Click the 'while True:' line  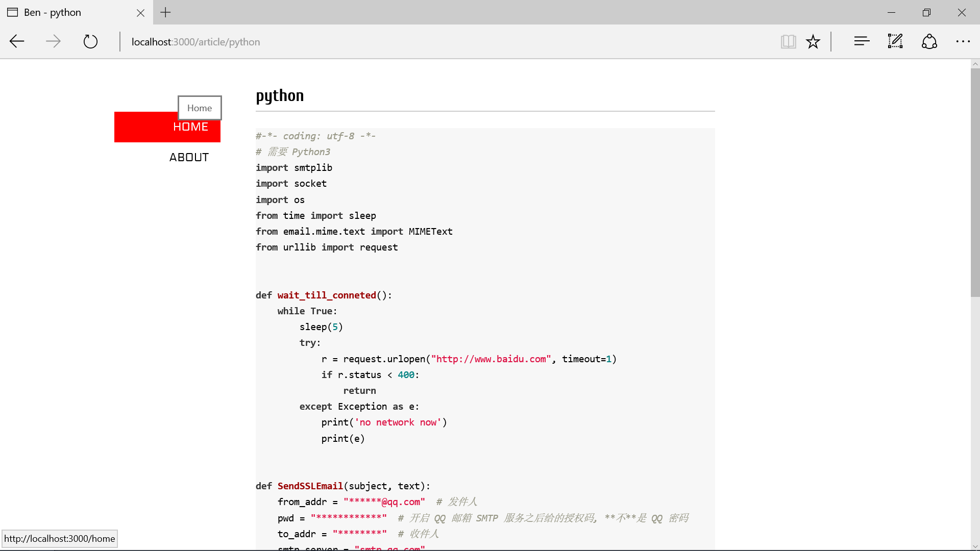point(307,311)
